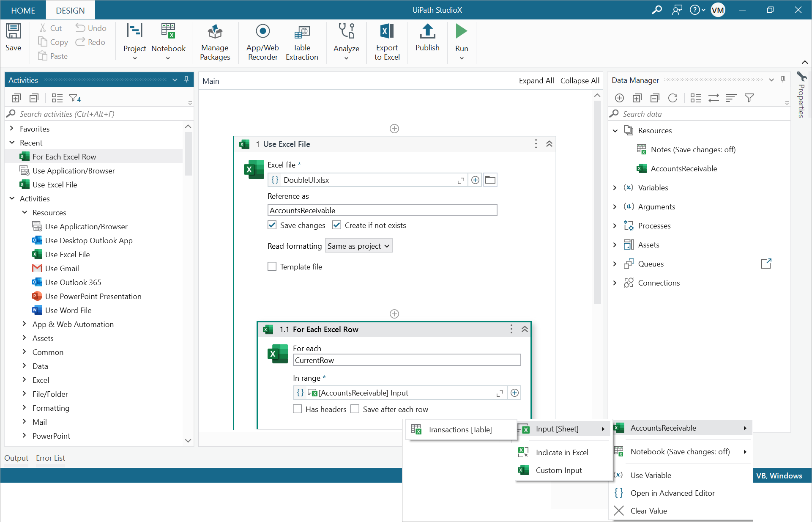Click the Search data field
812x522 pixels.
pos(700,114)
